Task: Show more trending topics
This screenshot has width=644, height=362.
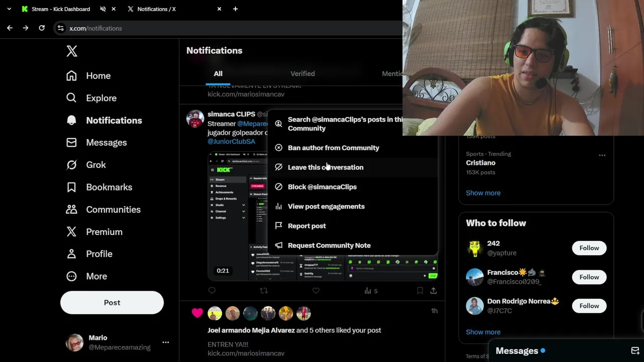Action: (x=483, y=193)
